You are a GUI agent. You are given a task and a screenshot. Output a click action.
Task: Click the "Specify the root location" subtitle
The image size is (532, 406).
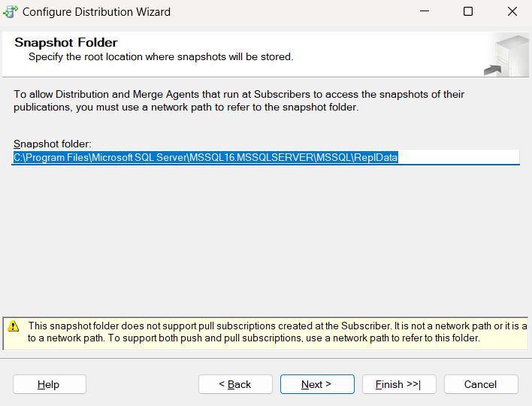click(161, 56)
